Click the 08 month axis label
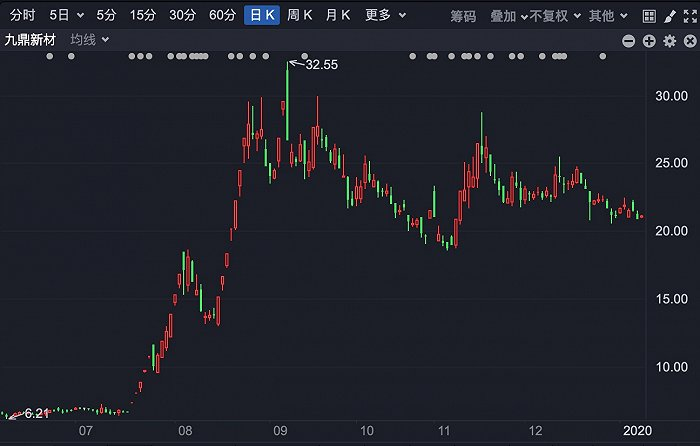The height and width of the screenshot is (446, 700). [x=185, y=431]
